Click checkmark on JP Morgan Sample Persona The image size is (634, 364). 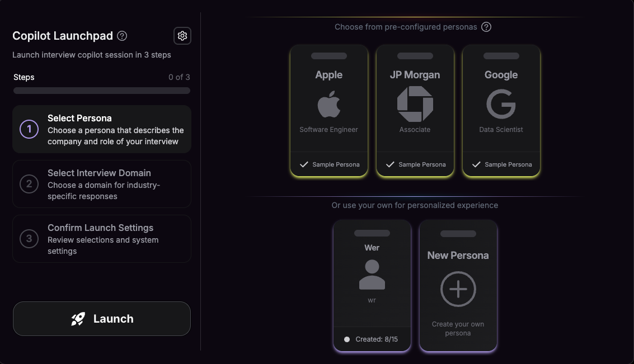point(390,164)
